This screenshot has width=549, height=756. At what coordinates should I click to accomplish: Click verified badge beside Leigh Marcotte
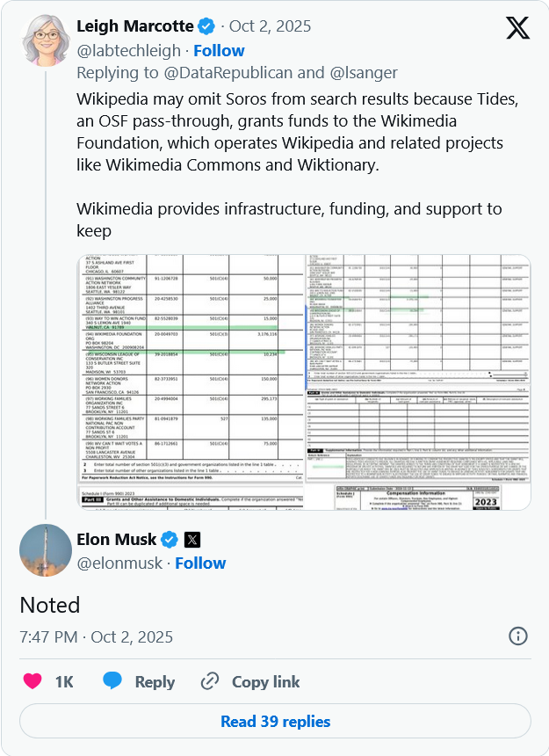coord(207,26)
